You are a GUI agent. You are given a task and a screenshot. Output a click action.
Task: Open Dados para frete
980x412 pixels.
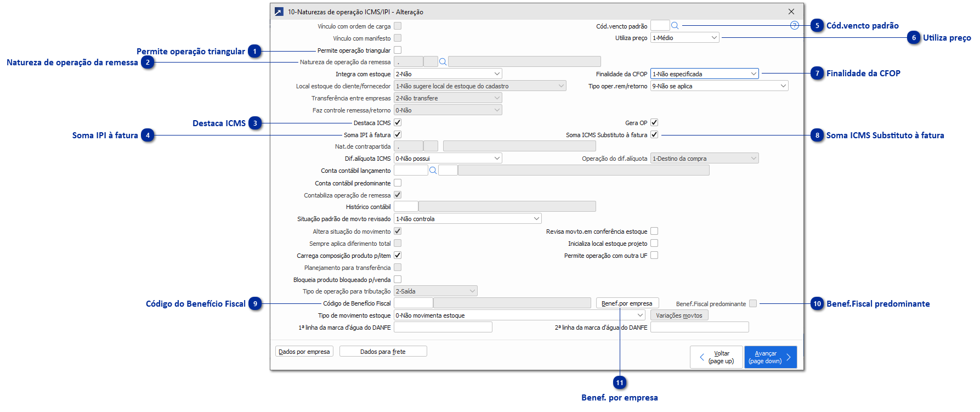click(x=383, y=352)
